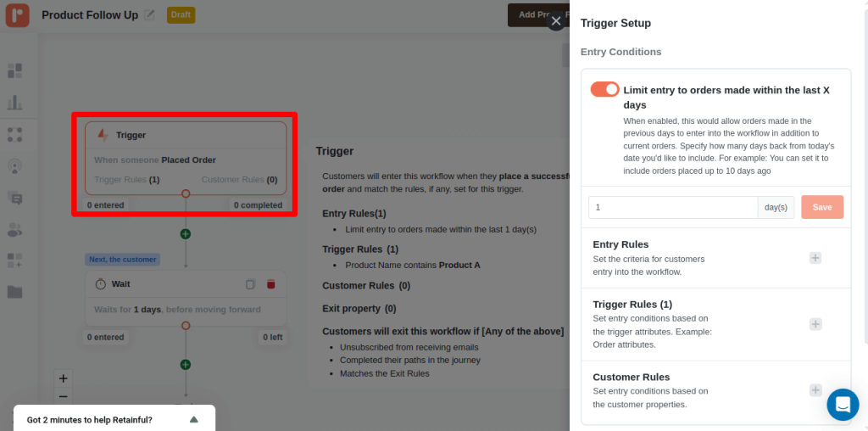The image size is (868, 431).
Task: Add a step below the Trigger node
Action: tap(186, 233)
